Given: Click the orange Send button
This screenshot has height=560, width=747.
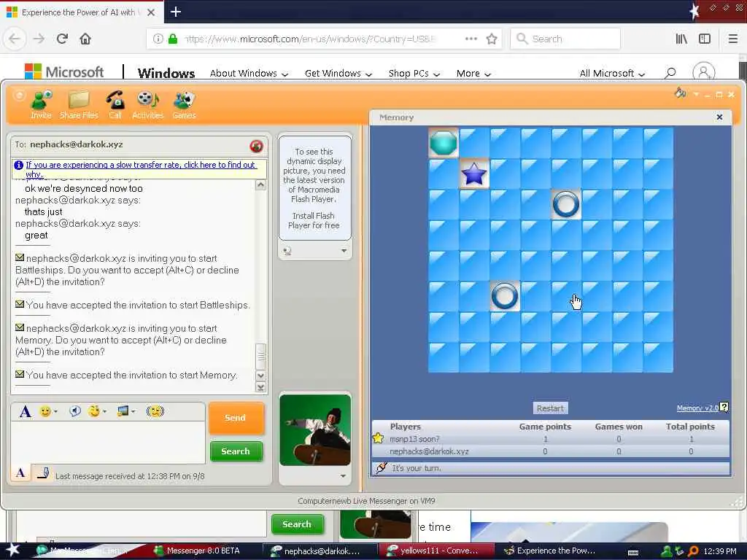Looking at the screenshot, I should click(x=236, y=418).
